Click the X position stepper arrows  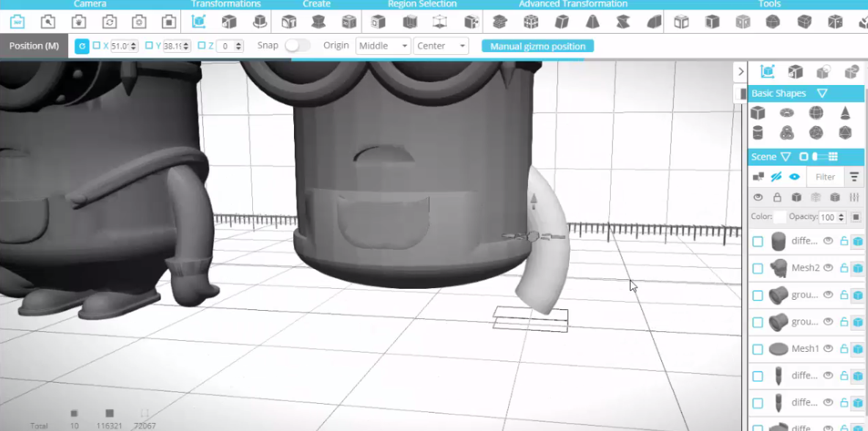click(133, 46)
